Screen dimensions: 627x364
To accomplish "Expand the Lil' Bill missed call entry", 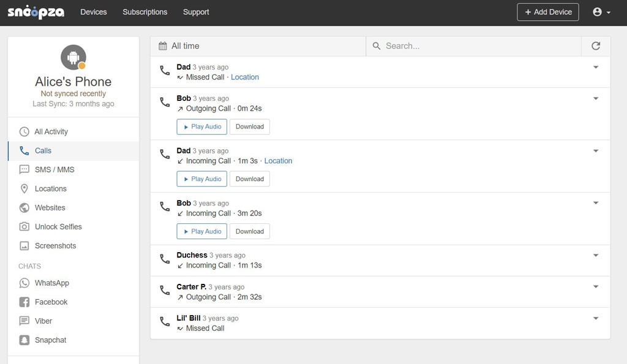I will [596, 318].
